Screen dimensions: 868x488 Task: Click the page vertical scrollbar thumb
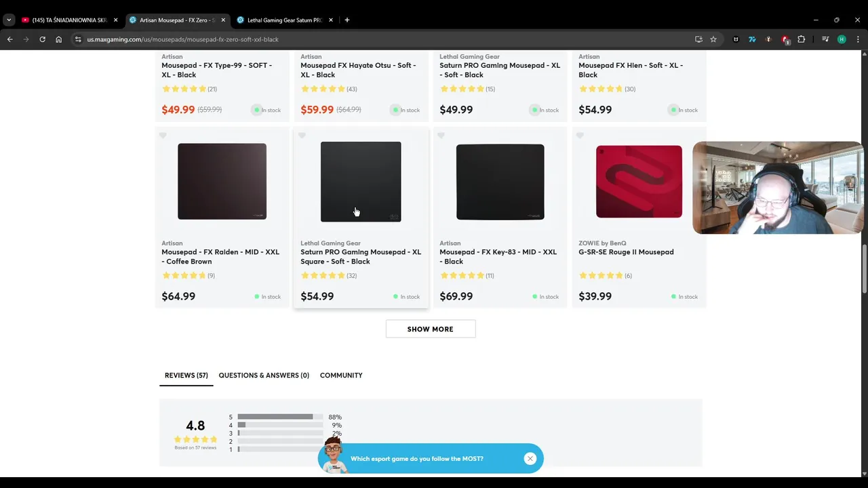tap(864, 269)
